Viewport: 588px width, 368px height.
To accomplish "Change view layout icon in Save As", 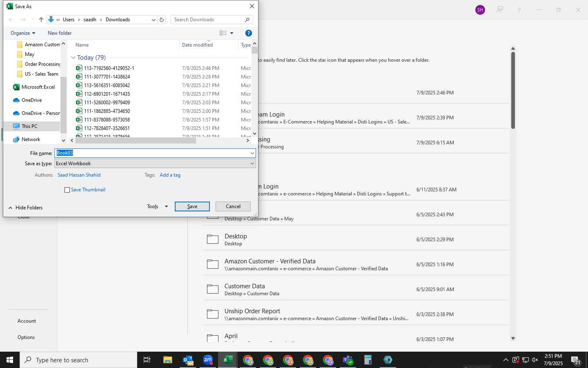I will click(x=223, y=33).
